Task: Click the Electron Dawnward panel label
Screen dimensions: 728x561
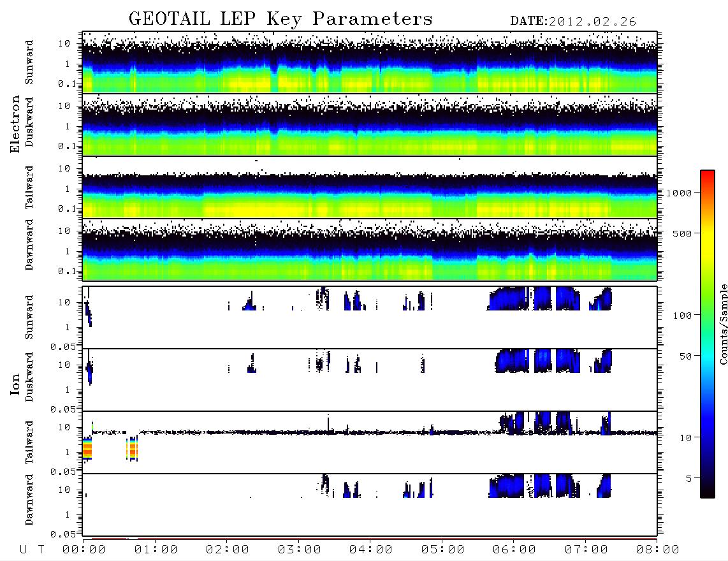Action: pos(29,245)
